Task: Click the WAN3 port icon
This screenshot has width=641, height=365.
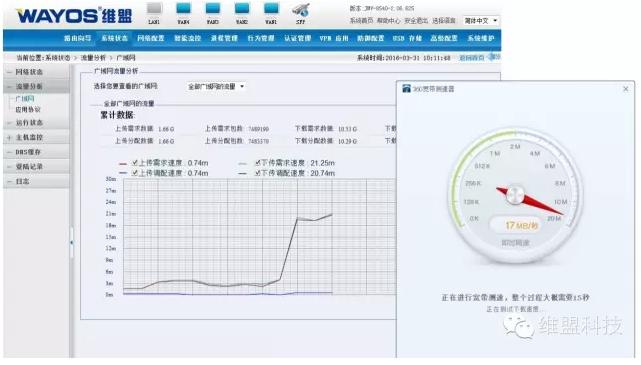Action: click(213, 9)
